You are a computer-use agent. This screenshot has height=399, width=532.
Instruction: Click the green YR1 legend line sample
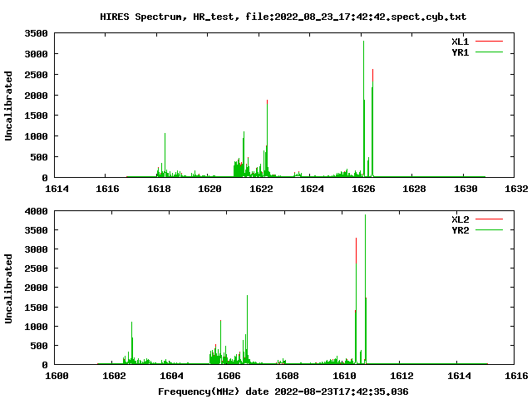coord(489,52)
